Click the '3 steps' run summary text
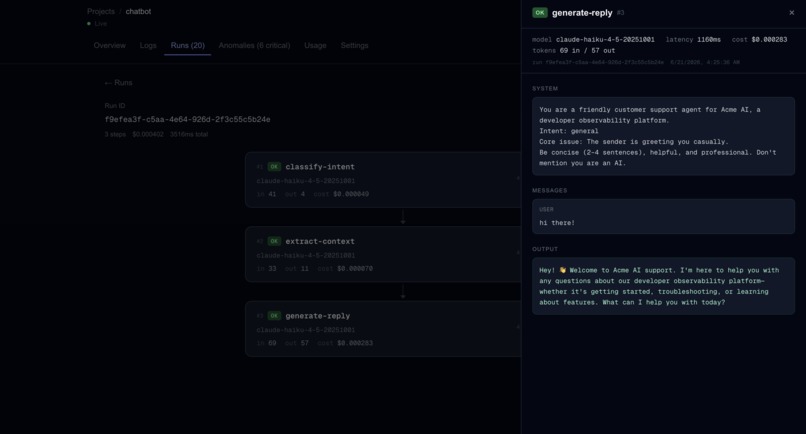Viewport: 806px width, 434px height. [x=115, y=134]
